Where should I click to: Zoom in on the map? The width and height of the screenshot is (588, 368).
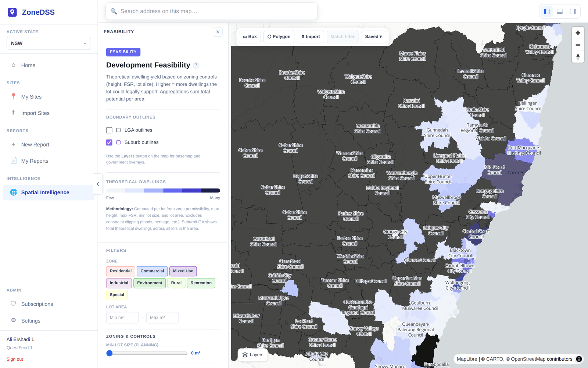[578, 33]
